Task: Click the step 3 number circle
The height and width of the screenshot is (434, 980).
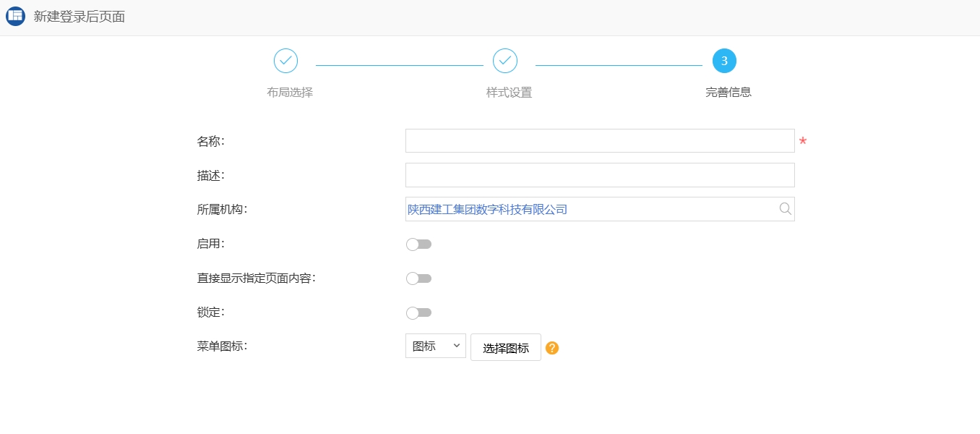Action: pos(724,61)
